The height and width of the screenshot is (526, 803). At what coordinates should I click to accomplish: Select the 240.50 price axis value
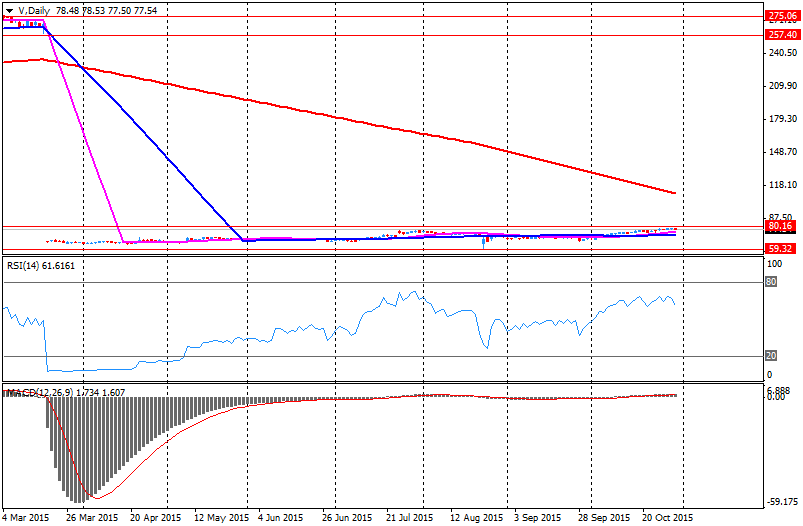point(783,53)
